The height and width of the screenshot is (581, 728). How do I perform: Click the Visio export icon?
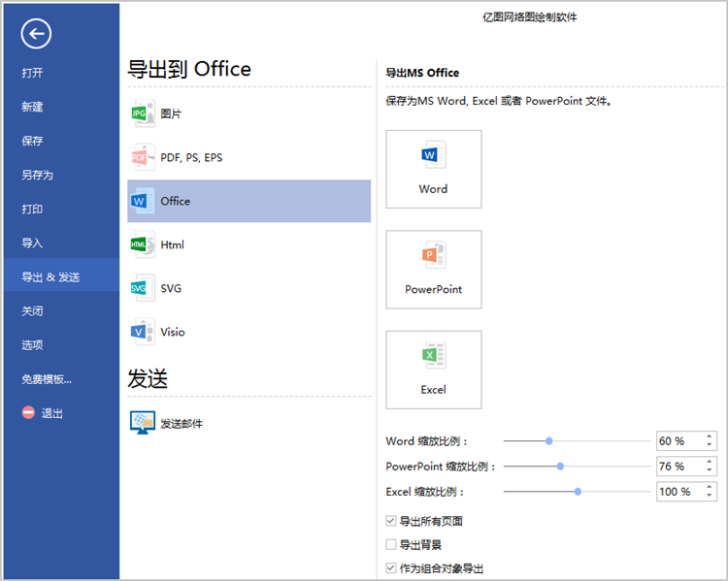[x=143, y=332]
